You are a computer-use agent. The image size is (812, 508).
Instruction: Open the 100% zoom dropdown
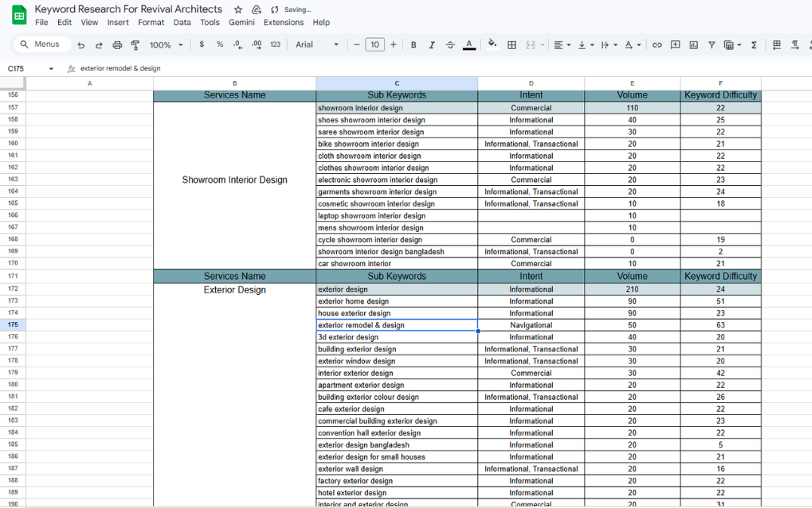click(x=166, y=45)
